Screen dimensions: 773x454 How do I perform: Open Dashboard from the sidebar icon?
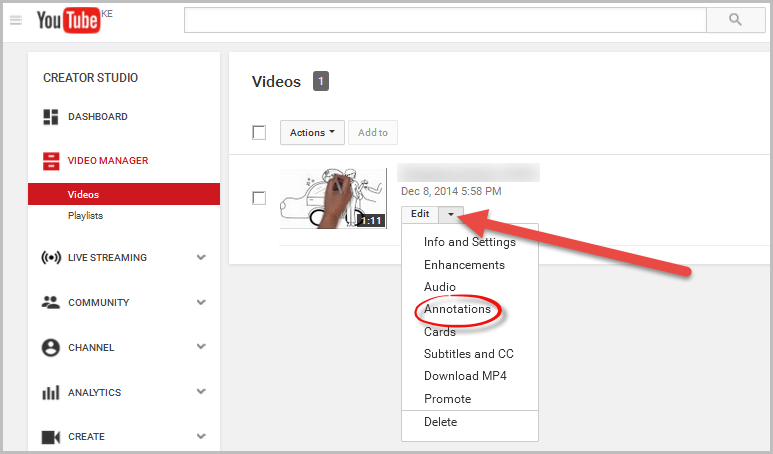point(51,117)
